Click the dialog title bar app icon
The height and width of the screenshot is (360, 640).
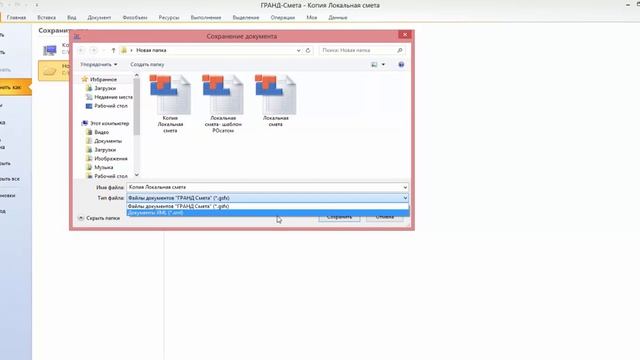click(x=77, y=36)
